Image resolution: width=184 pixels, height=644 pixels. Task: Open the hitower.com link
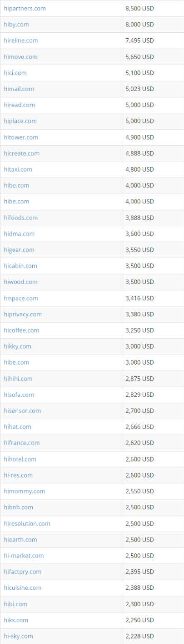21,137
